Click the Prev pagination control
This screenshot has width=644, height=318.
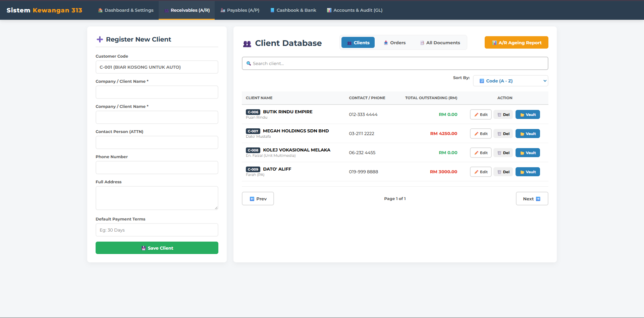pos(258,198)
